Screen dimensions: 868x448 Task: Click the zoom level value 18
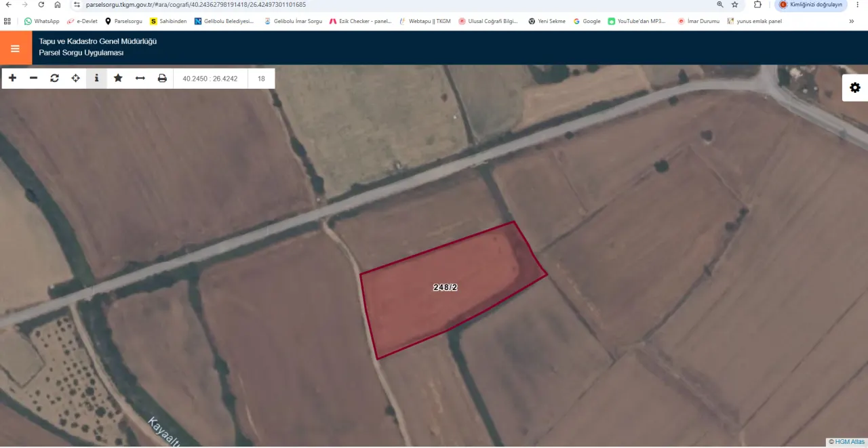coord(261,79)
